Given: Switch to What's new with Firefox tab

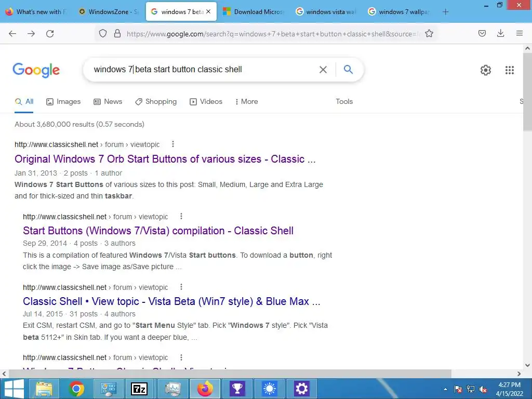Looking at the screenshot, I should tap(36, 11).
